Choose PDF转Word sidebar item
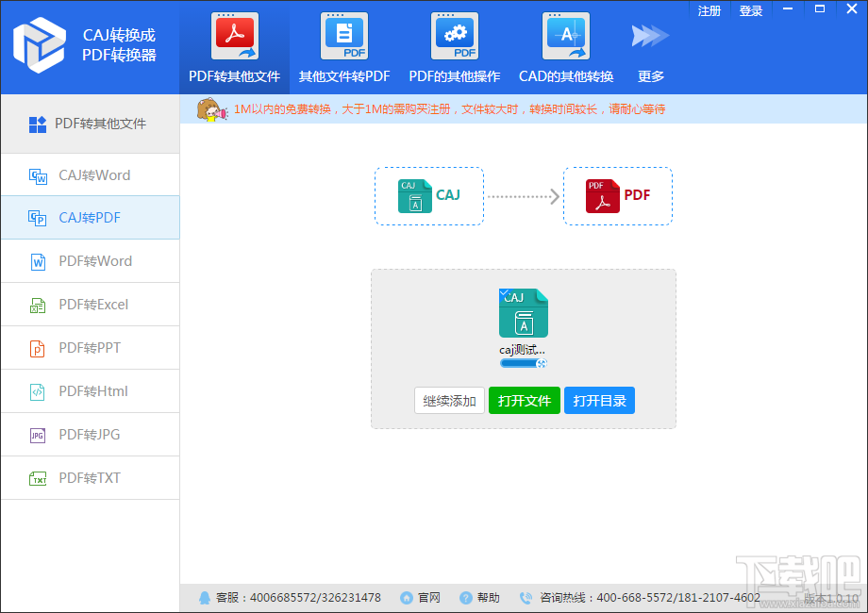 tap(91, 261)
